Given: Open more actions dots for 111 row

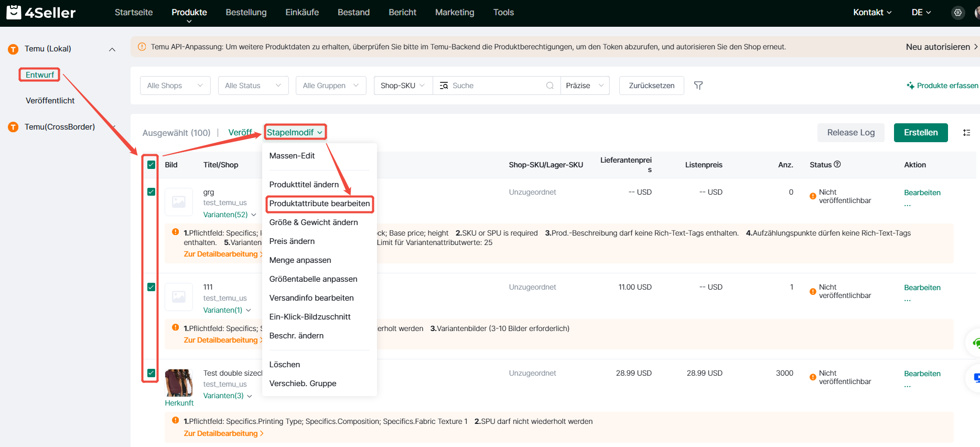Looking at the screenshot, I should (x=908, y=300).
